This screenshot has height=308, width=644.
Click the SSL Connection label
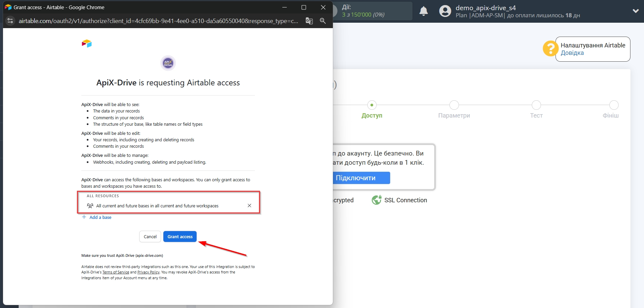[406, 200]
